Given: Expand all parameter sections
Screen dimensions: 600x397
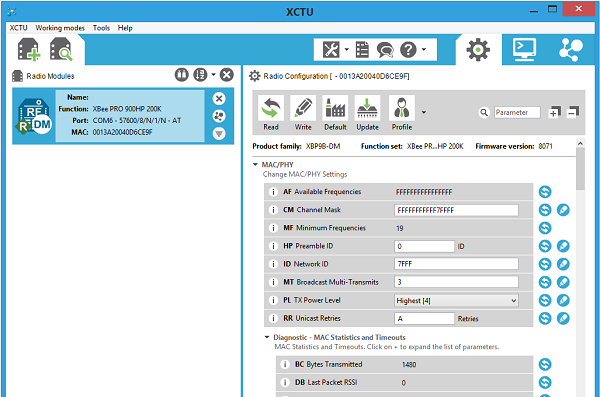Looking at the screenshot, I should coord(554,112).
